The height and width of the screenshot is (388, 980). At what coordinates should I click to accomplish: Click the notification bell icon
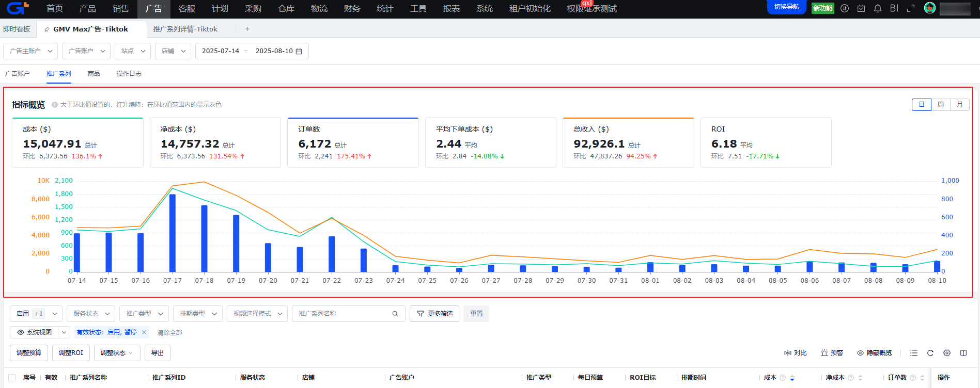878,8
